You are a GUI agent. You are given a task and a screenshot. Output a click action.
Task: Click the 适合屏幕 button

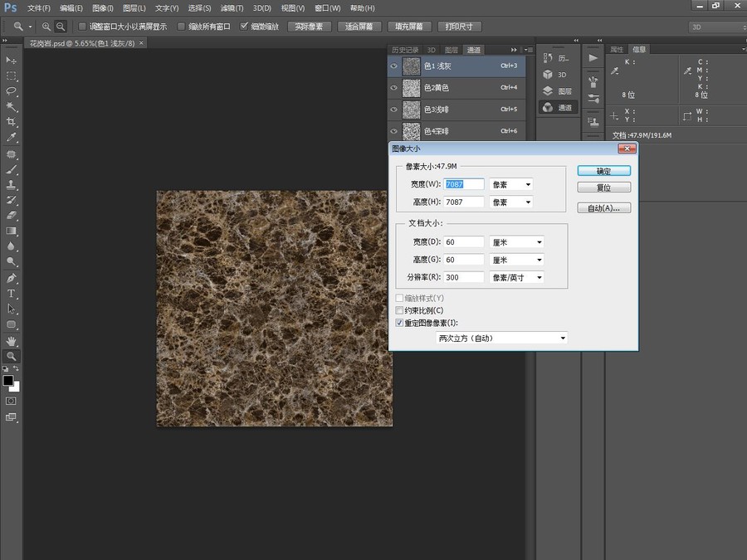(x=359, y=27)
